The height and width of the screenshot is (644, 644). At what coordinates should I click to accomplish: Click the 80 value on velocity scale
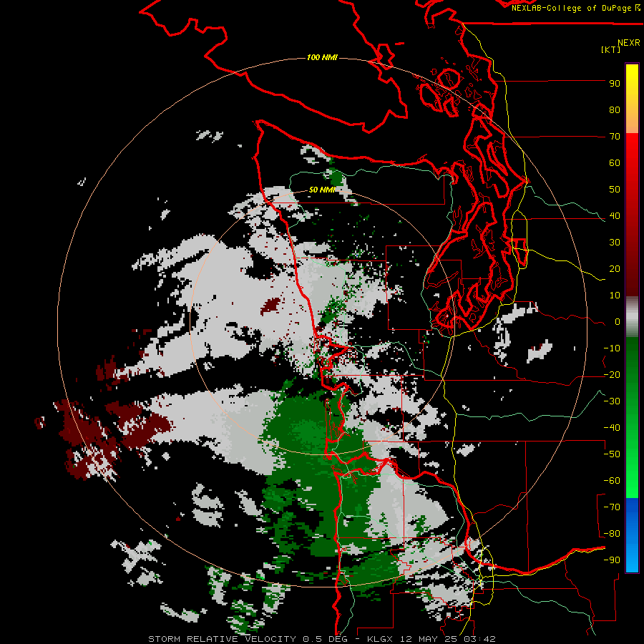tap(615, 110)
